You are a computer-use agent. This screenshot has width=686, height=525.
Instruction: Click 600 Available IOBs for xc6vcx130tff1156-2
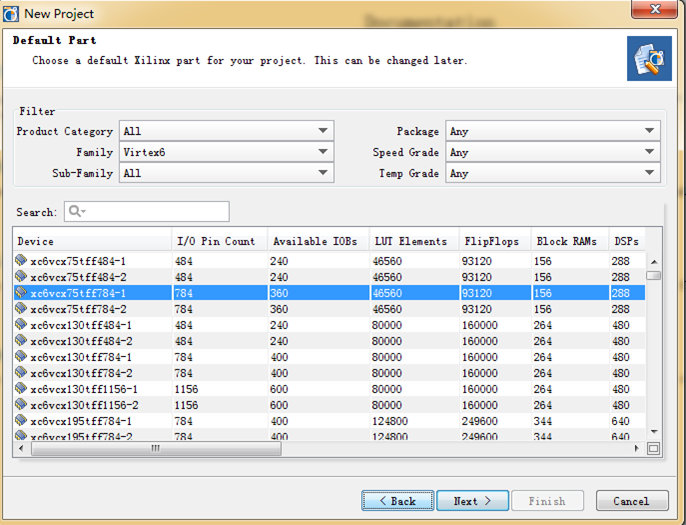pyautogui.click(x=279, y=405)
